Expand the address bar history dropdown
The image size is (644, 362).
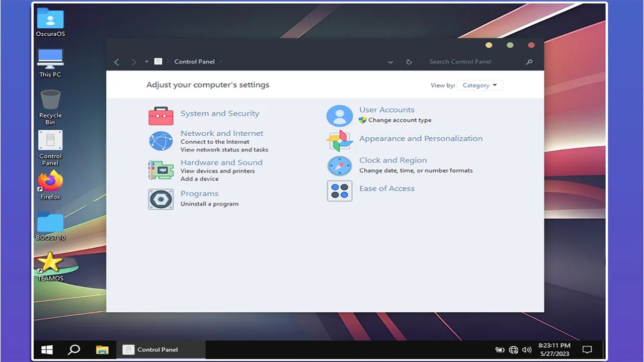pos(390,62)
